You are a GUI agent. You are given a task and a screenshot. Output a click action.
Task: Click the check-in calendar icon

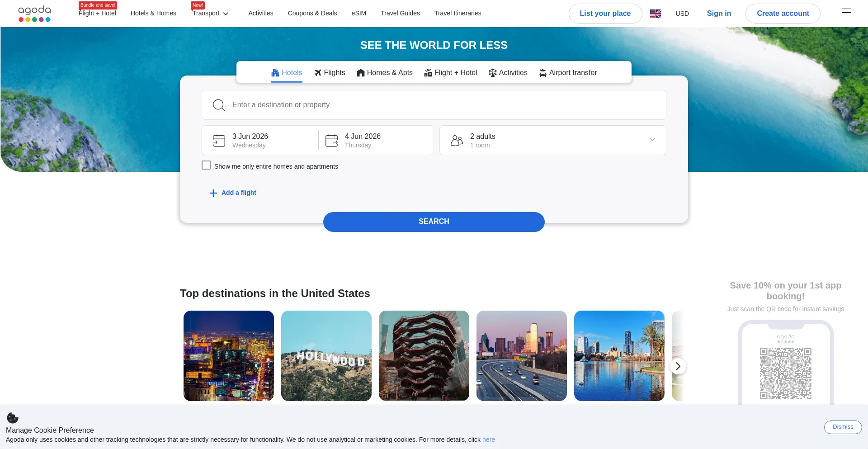(219, 141)
